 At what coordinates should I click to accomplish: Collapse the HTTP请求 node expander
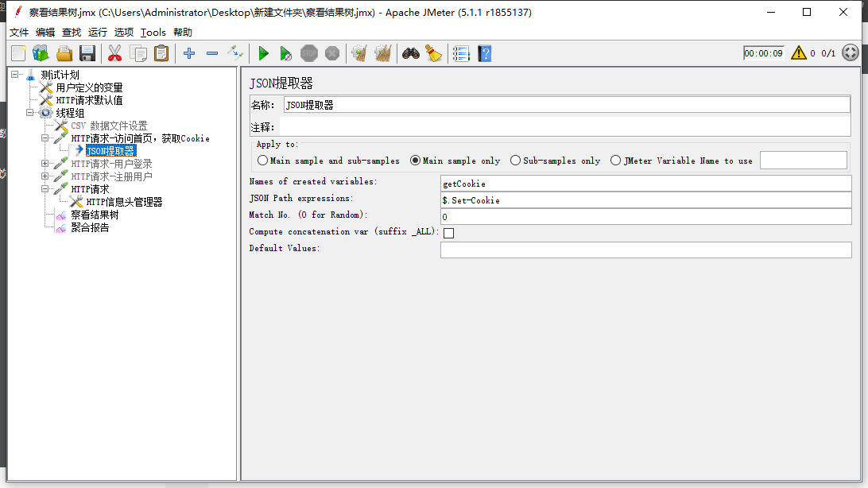(45, 188)
